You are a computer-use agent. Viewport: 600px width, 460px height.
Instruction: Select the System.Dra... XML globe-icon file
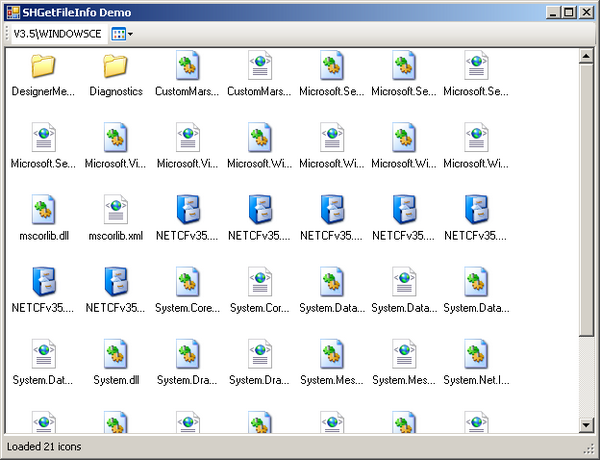coord(259,363)
